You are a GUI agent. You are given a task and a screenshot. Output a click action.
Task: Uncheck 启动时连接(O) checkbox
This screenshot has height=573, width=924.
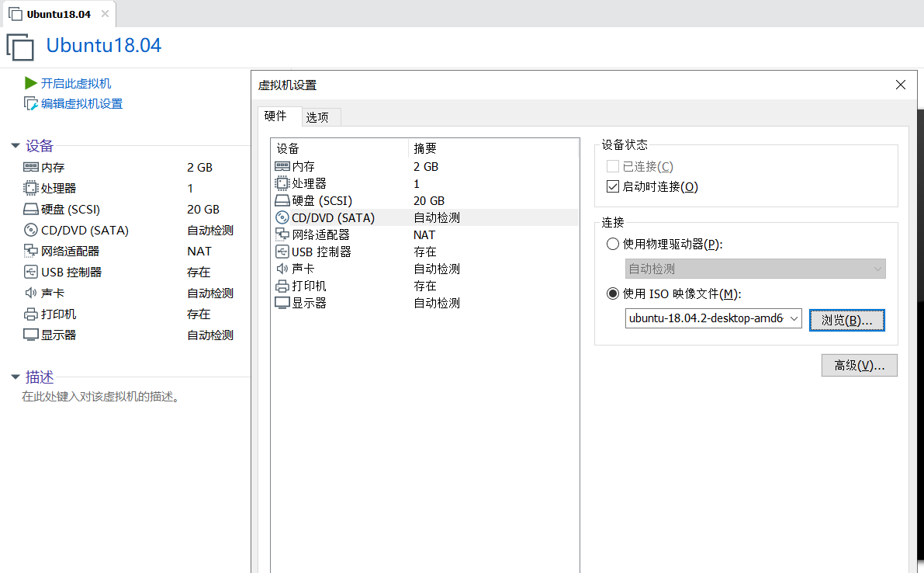point(612,187)
